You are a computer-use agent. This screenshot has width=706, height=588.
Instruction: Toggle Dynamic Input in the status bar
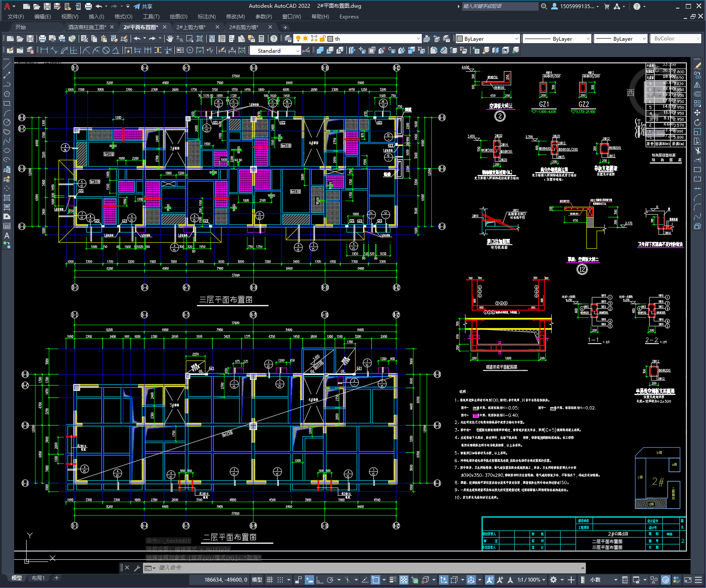[309, 580]
